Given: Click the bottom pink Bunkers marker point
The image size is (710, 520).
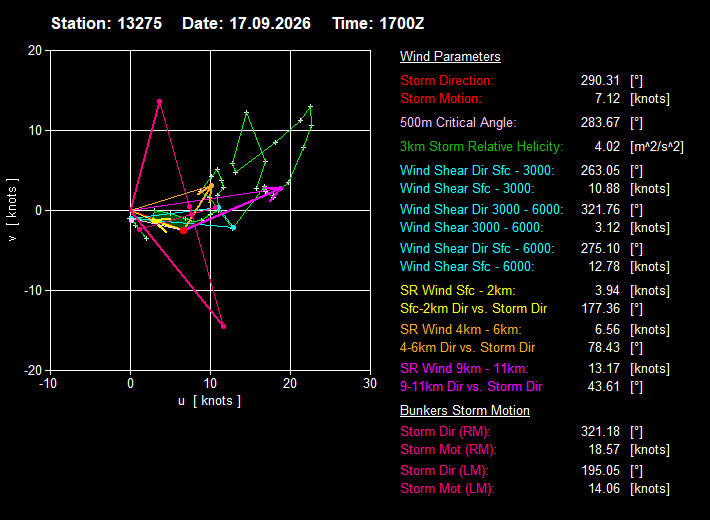Looking at the screenshot, I should [223, 326].
